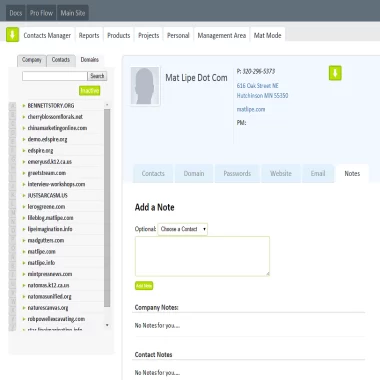380x380 pixels.
Task: Select robpowellexcavating.com in domain list
Action: 56,319
